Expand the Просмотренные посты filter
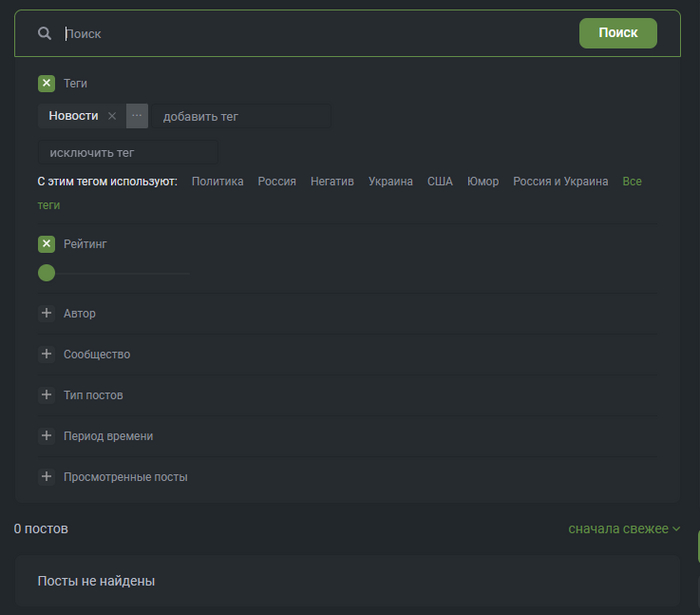This screenshot has height=615, width=700. (46, 477)
